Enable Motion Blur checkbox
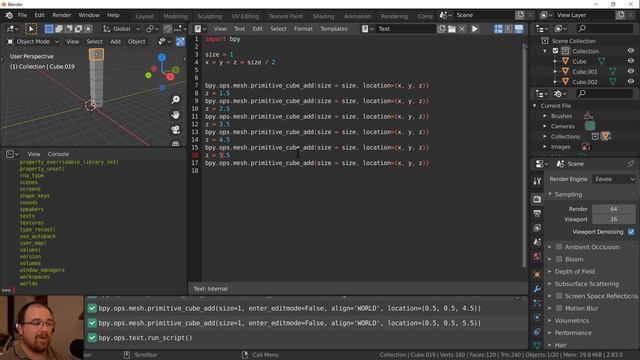The height and width of the screenshot is (360, 640). coord(559,308)
